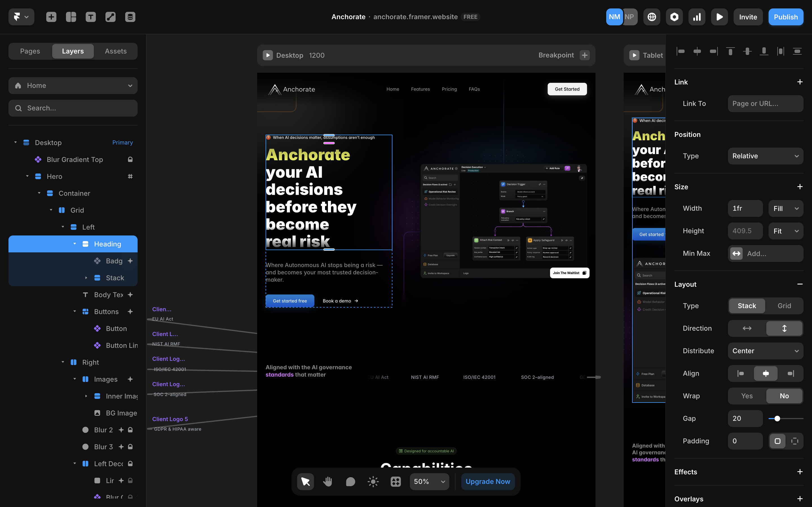Select the Text tool in toolbar
The image size is (812, 507).
pyautogui.click(x=91, y=17)
